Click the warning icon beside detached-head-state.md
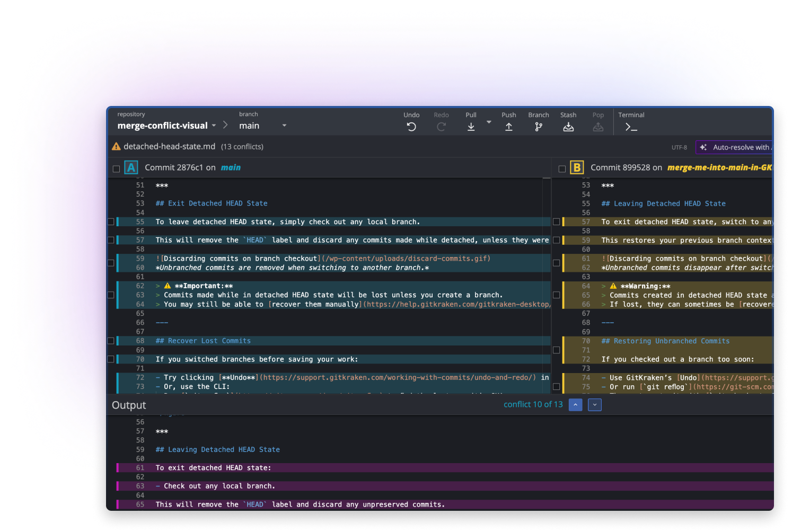This screenshot has width=792, height=532. click(x=116, y=146)
